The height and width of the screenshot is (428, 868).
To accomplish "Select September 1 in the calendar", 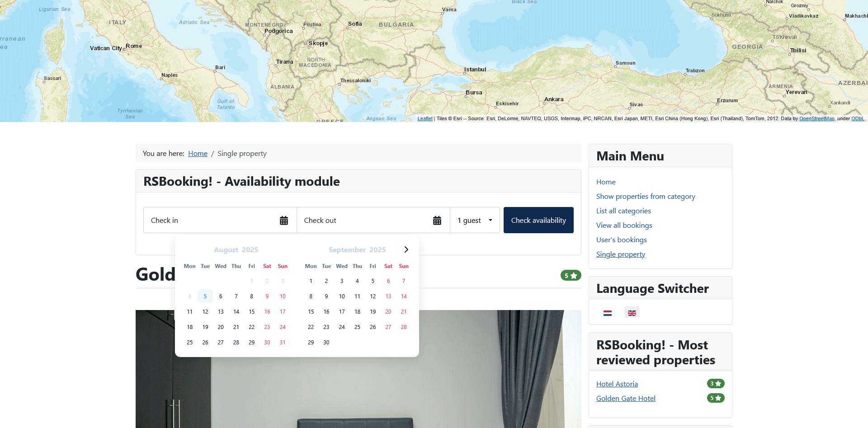I will (x=311, y=281).
